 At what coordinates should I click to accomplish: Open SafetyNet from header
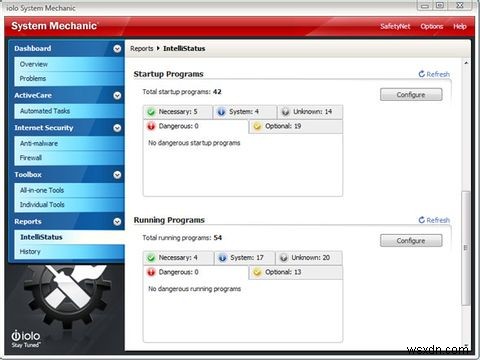coord(395,26)
